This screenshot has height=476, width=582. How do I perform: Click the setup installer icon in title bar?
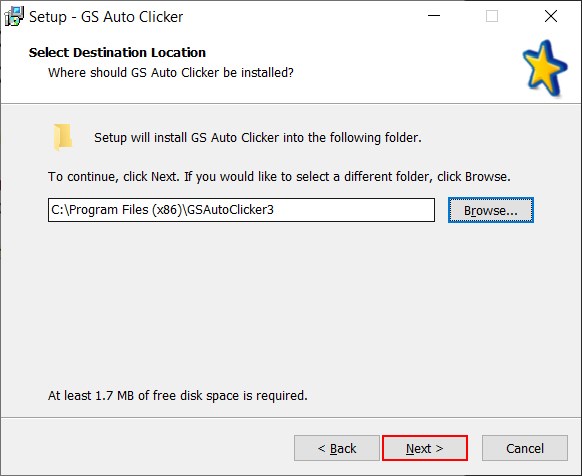pyautogui.click(x=14, y=16)
